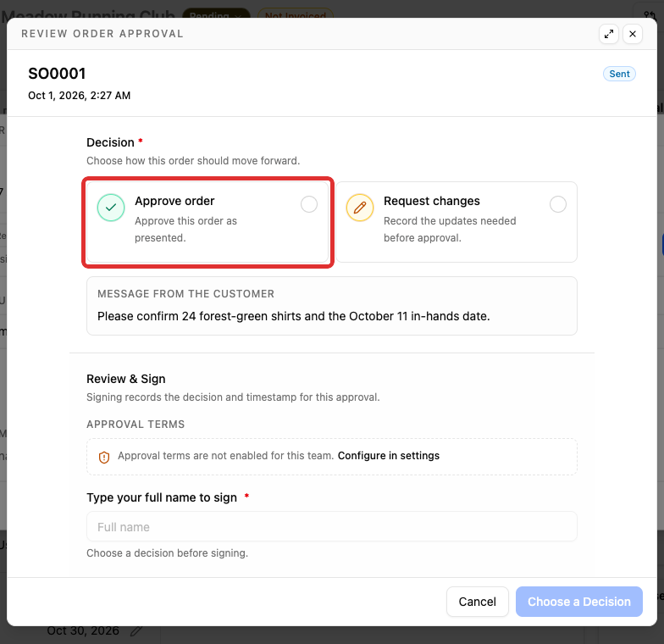Edit the Oct 30, 2026 date pencil icon

click(x=136, y=630)
